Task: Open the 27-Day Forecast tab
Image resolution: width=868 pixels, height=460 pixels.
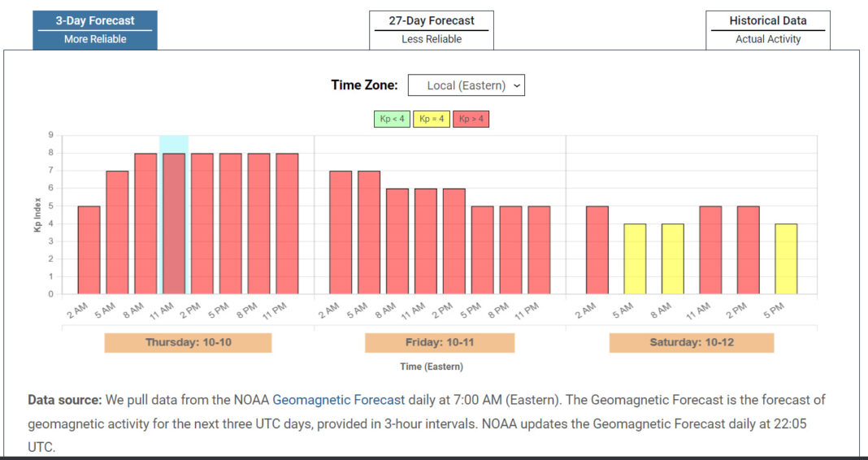Action: click(x=431, y=29)
